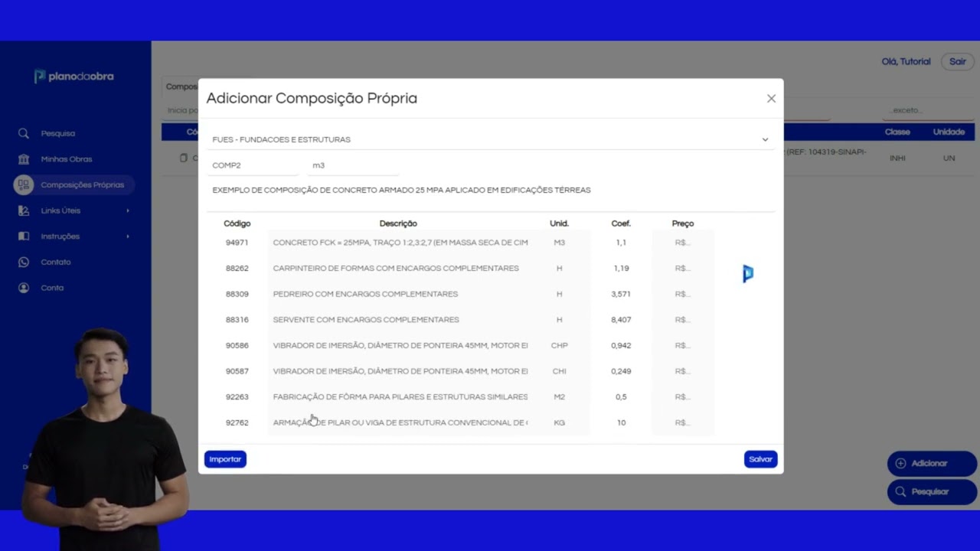
Task: Click price cell of row 94971
Action: click(683, 243)
